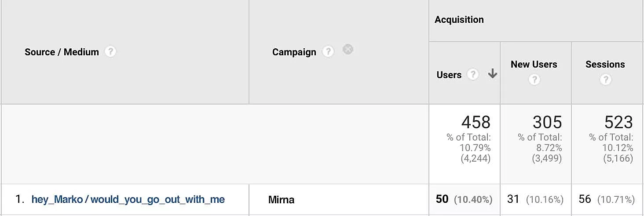Sort by the Campaign column header
The image size is (644, 216).
pyautogui.click(x=294, y=52)
